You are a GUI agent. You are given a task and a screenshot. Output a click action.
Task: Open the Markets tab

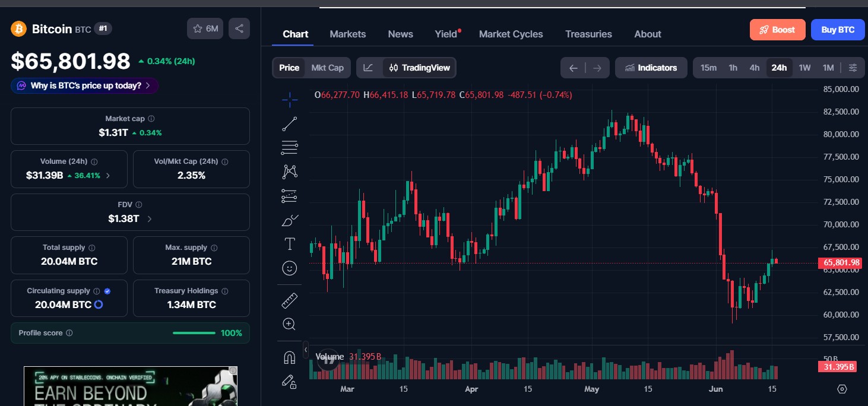tap(348, 34)
